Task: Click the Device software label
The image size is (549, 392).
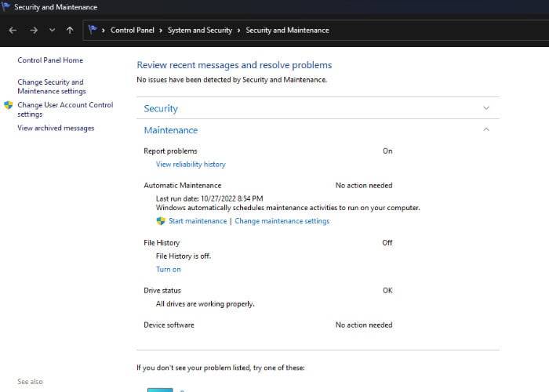Action: 169,325
